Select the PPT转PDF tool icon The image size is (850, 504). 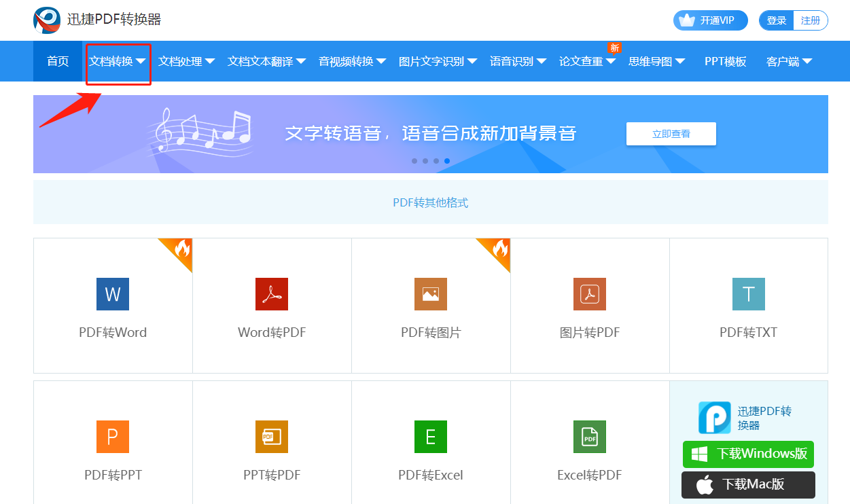point(271,437)
